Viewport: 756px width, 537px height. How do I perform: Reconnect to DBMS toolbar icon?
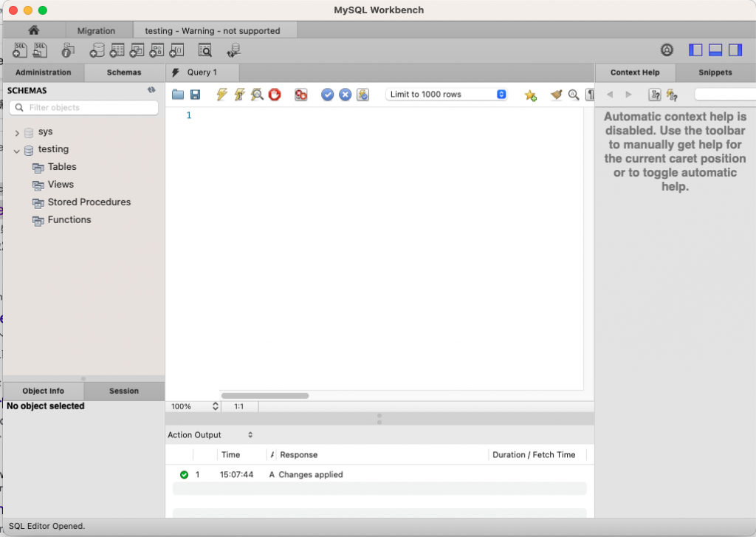point(234,50)
